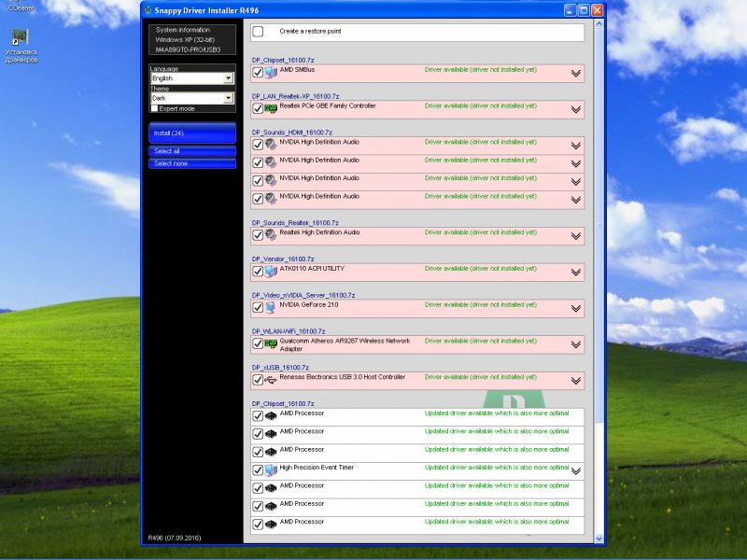Click the driver list scrollbar up arrow
Image resolution: width=747 pixels, height=560 pixels.
[599, 23]
